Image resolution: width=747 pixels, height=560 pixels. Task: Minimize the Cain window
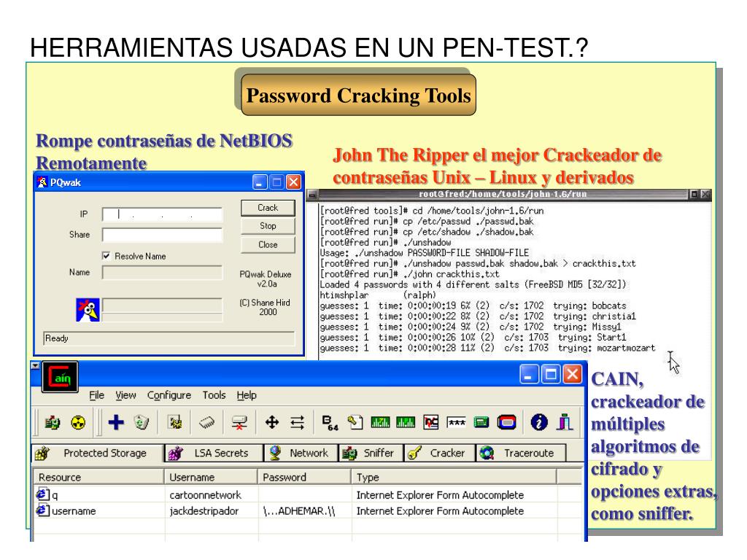[529, 375]
